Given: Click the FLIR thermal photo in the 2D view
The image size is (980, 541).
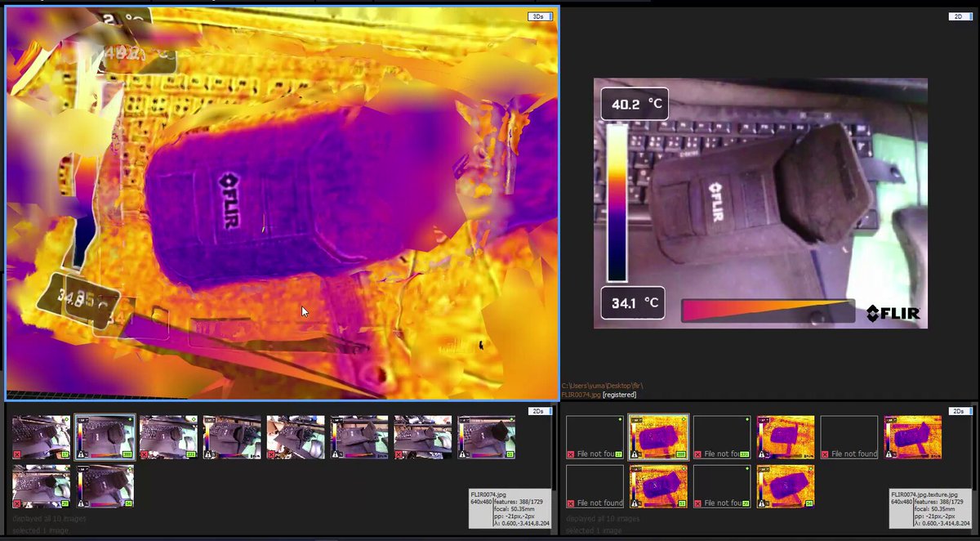Looking at the screenshot, I should pos(760,203).
